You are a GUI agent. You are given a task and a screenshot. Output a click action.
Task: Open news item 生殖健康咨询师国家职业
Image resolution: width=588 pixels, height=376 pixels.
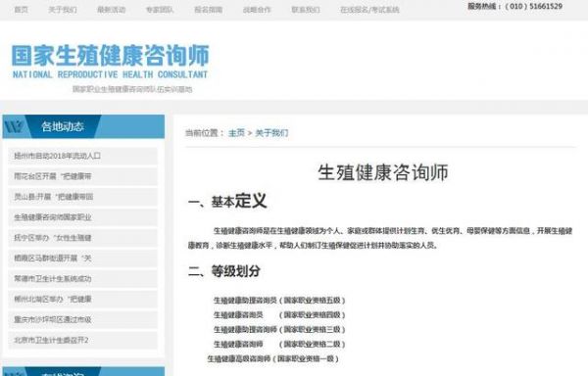coord(83,217)
